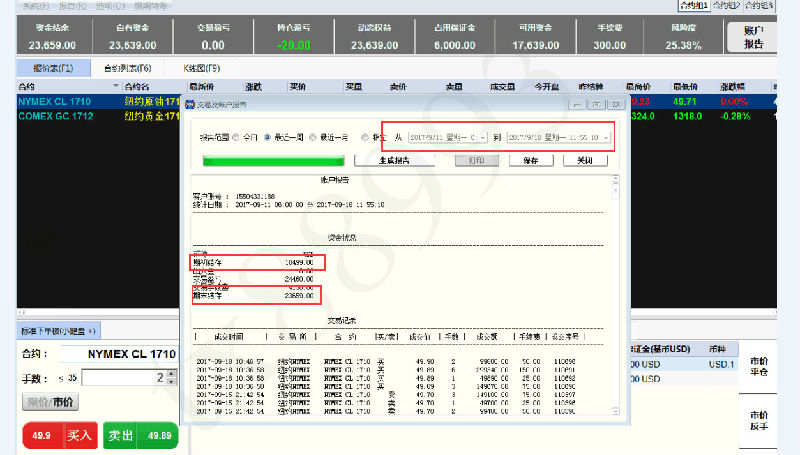Image resolution: width=800 pixels, height=455 pixels.
Task: Toggle the 限价/市价 price type button
Action: coord(50,402)
